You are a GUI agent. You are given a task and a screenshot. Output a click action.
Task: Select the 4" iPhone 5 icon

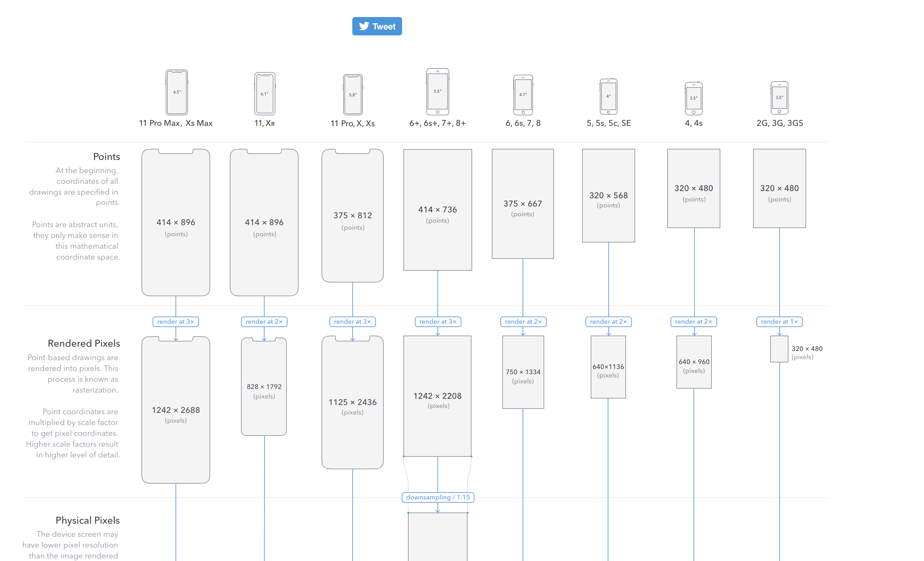tap(609, 97)
